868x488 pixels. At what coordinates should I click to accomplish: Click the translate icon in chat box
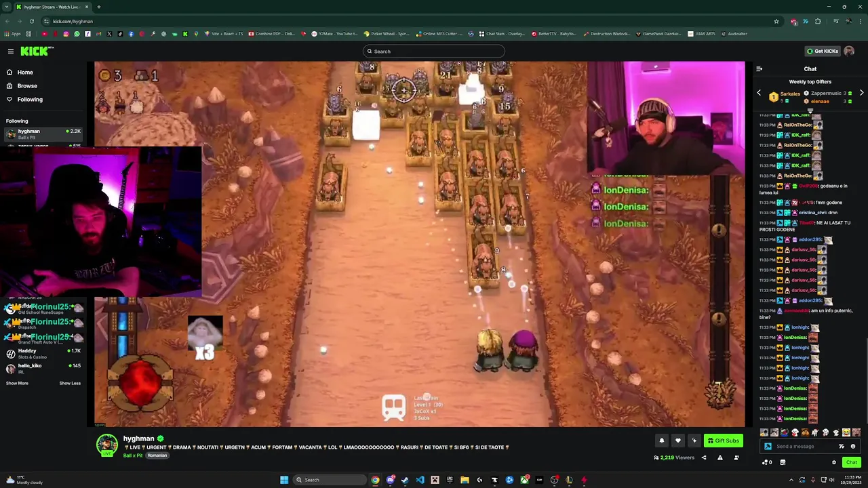(x=842, y=447)
